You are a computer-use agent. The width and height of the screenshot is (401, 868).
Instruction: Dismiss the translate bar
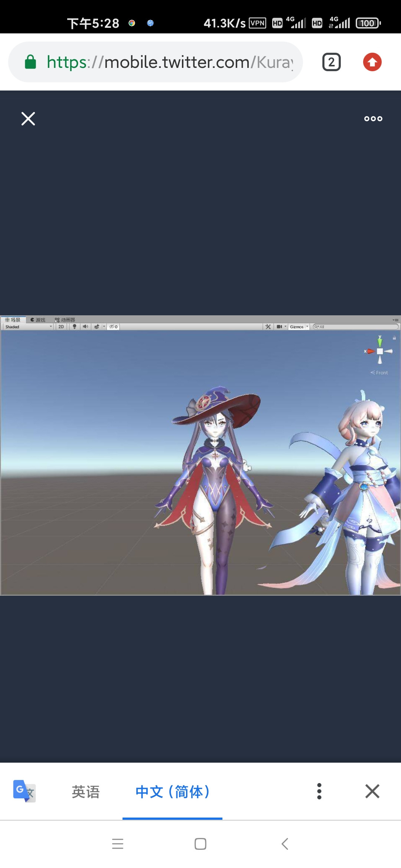[372, 791]
